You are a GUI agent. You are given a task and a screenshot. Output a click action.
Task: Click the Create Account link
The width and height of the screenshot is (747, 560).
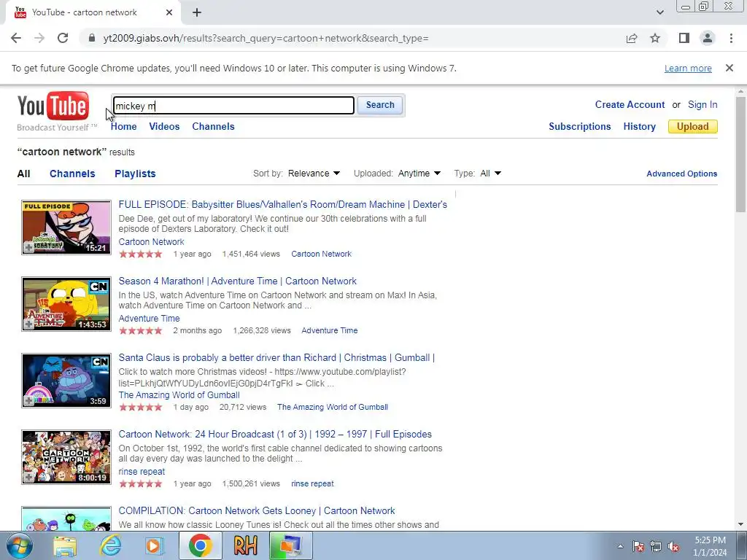[630, 105]
